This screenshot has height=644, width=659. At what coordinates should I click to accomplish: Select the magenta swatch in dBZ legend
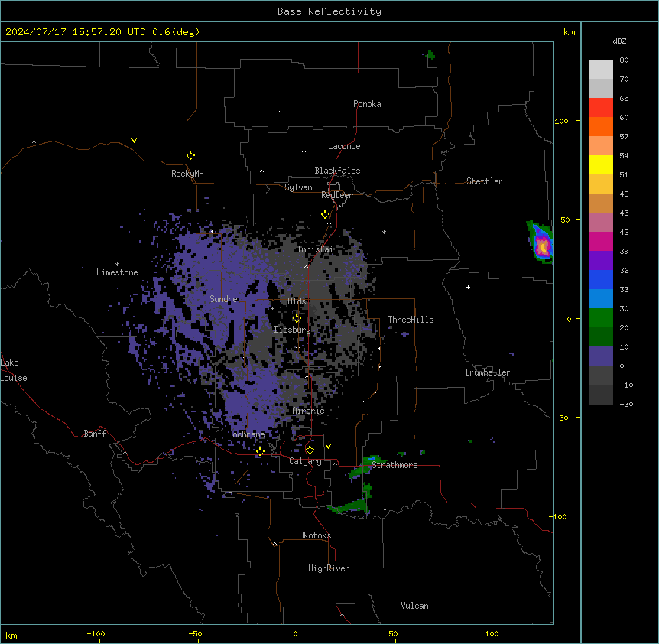[x=601, y=241]
